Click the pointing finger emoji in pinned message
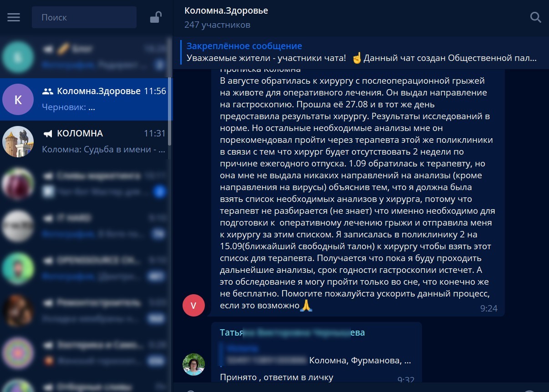Screen dimensions: 549x392 point(357,58)
